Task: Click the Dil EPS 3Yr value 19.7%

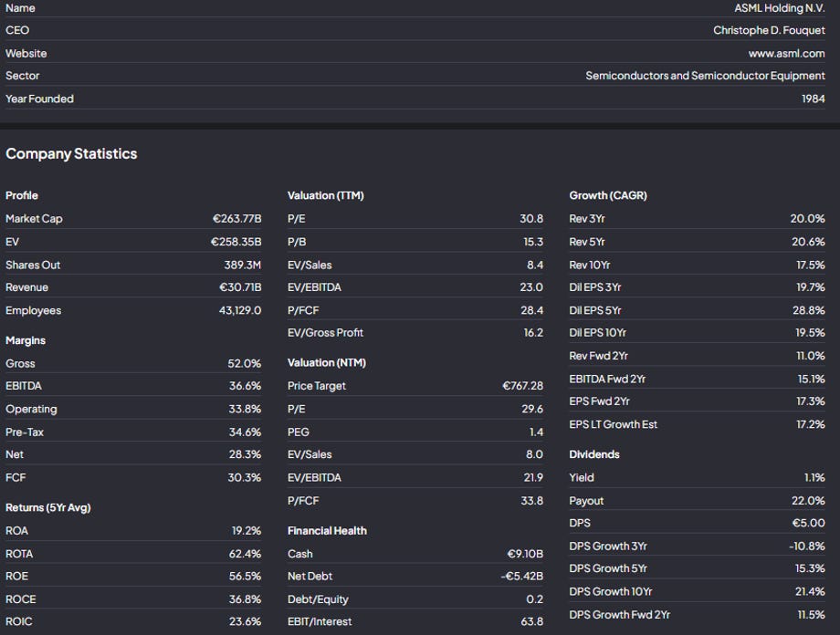Action: (x=811, y=287)
